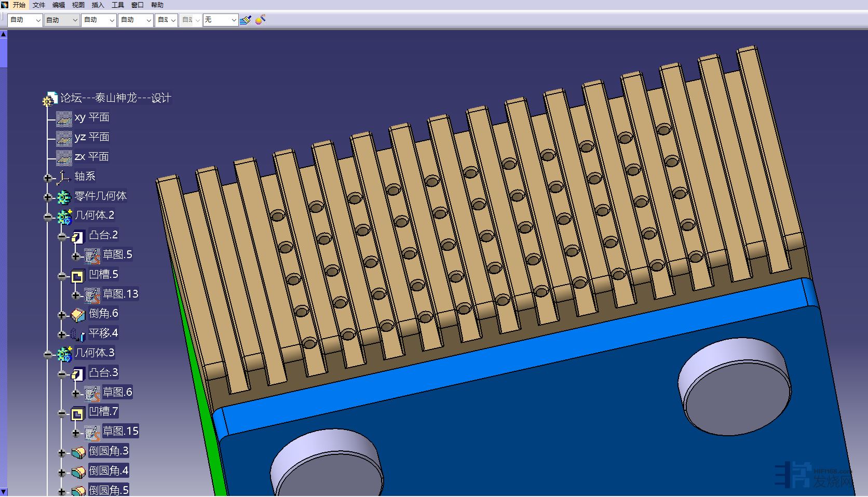
Task: Select the 凸台.2 pad icon
Action: [x=78, y=236]
